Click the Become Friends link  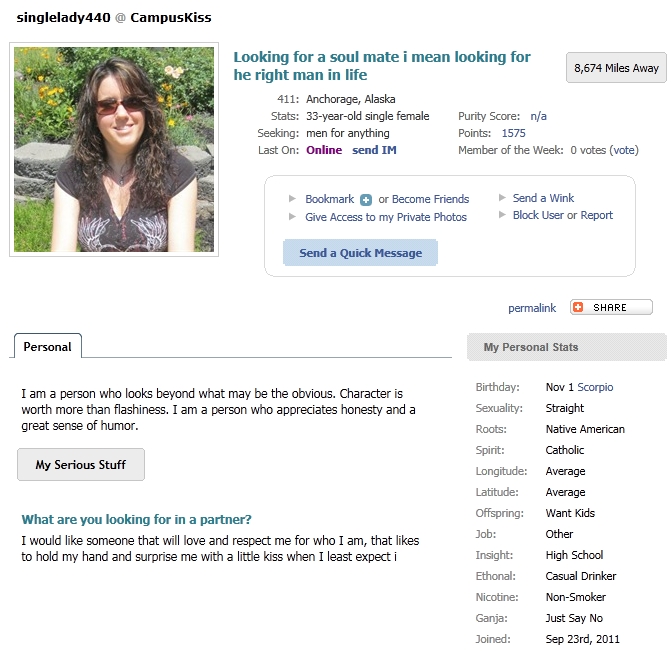(430, 199)
